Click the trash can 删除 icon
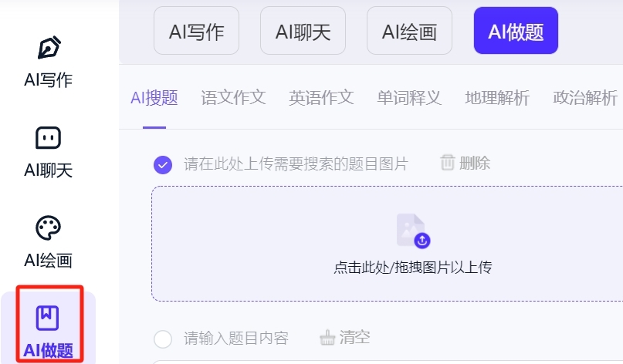623x364 pixels. pyautogui.click(x=448, y=163)
